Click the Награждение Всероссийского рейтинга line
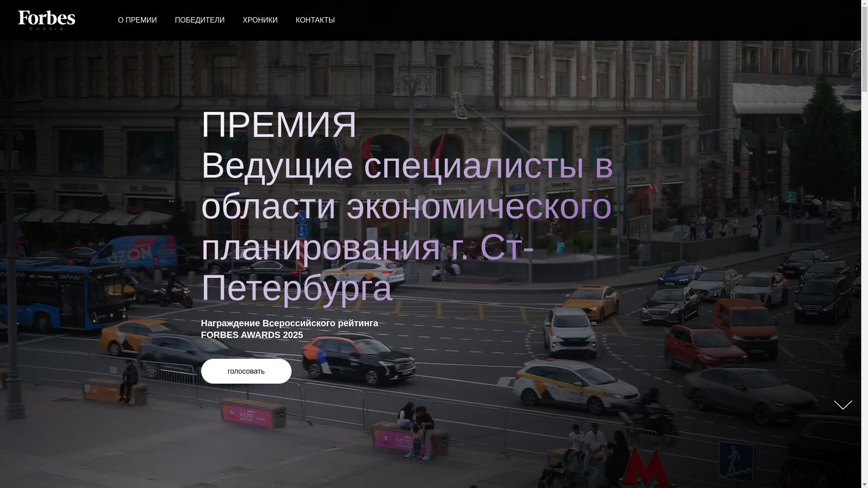 289,323
